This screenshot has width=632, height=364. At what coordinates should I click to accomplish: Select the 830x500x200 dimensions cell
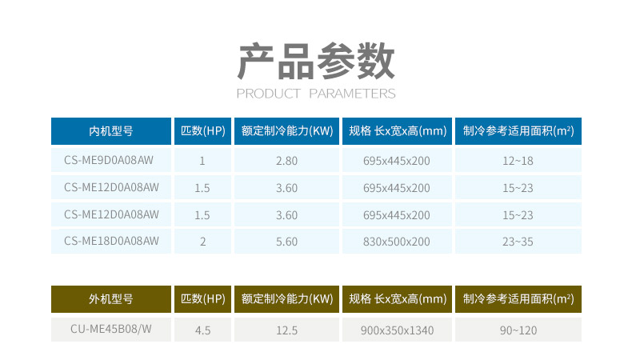(x=397, y=241)
